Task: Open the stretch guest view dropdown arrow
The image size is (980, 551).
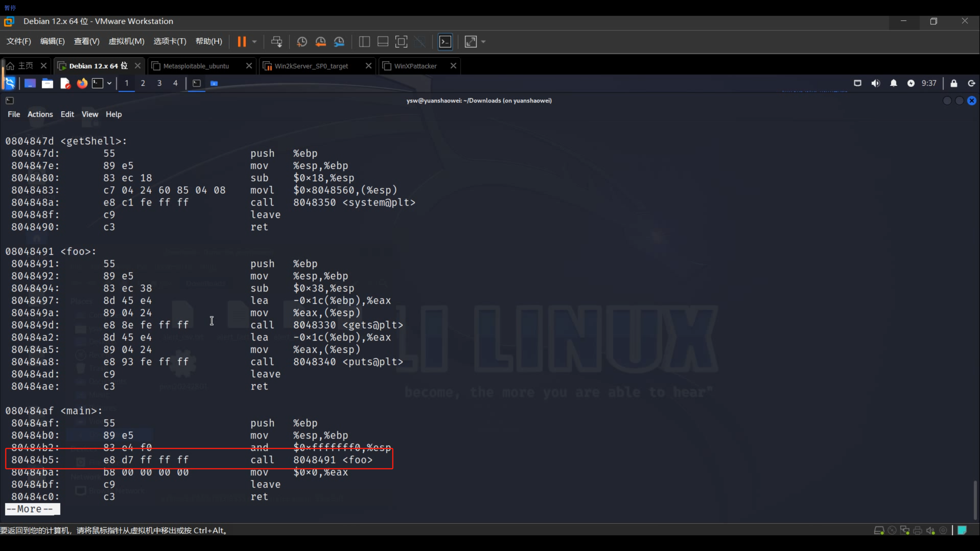Action: coord(483,41)
